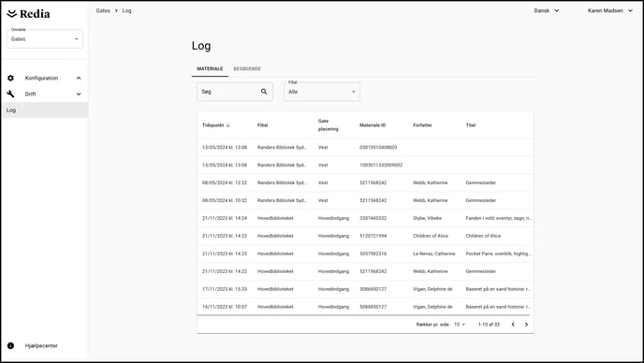Click the Drift wrench icon
644x363 pixels.
point(10,94)
